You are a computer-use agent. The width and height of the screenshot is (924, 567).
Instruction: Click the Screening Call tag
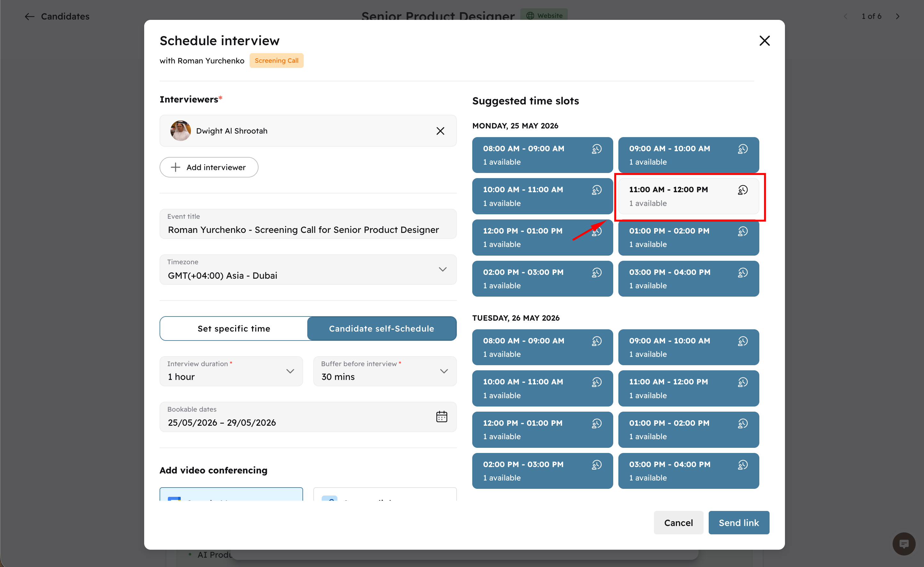pyautogui.click(x=276, y=61)
